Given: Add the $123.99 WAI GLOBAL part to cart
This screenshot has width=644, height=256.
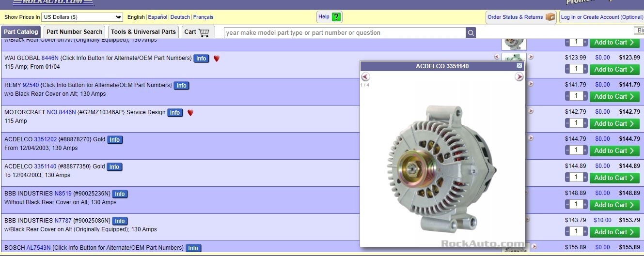Looking at the screenshot, I should (614, 69).
